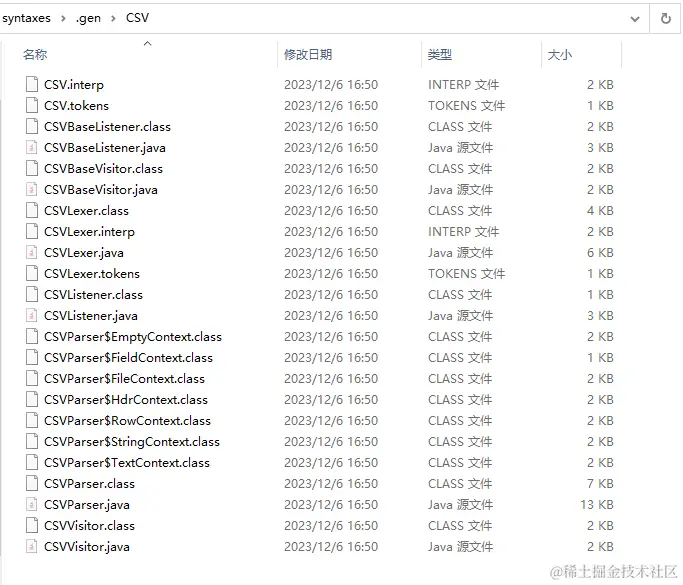
Task: Select the file name CSVListener.class
Action: click(93, 294)
